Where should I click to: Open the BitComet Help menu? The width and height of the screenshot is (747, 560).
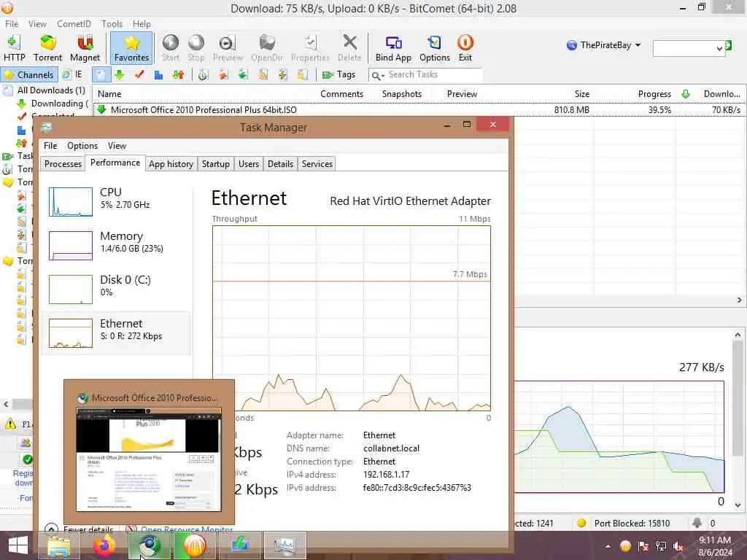[142, 24]
